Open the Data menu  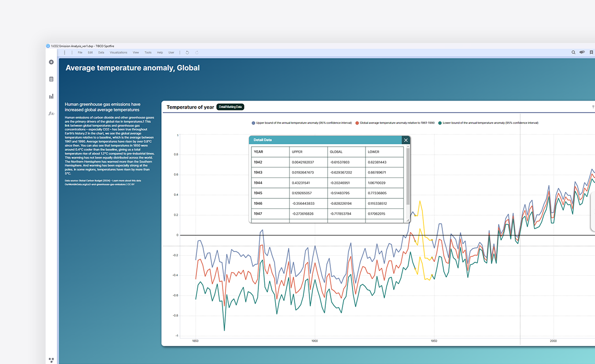click(x=101, y=53)
